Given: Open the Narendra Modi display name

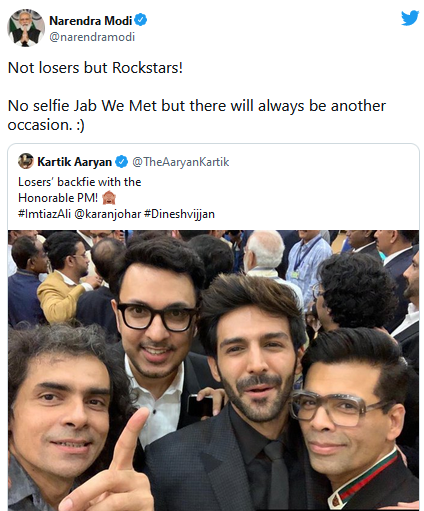Looking at the screenshot, I should point(91,21).
